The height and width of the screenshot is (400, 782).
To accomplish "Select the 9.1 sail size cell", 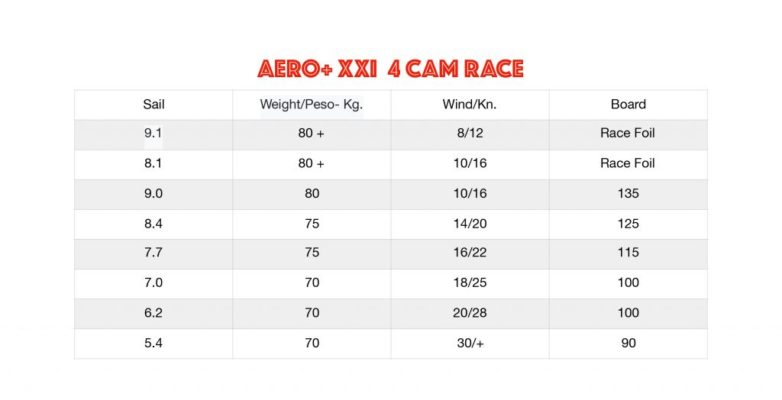I will tap(153, 134).
